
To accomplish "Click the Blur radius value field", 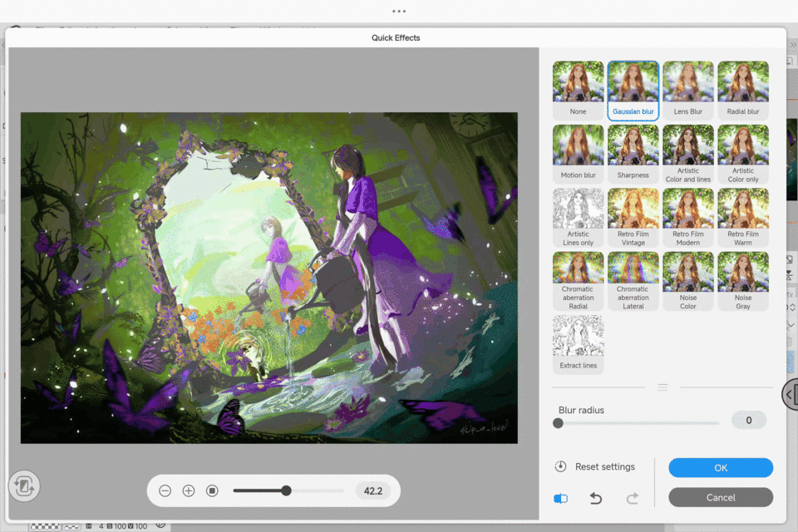I will 748,421.
